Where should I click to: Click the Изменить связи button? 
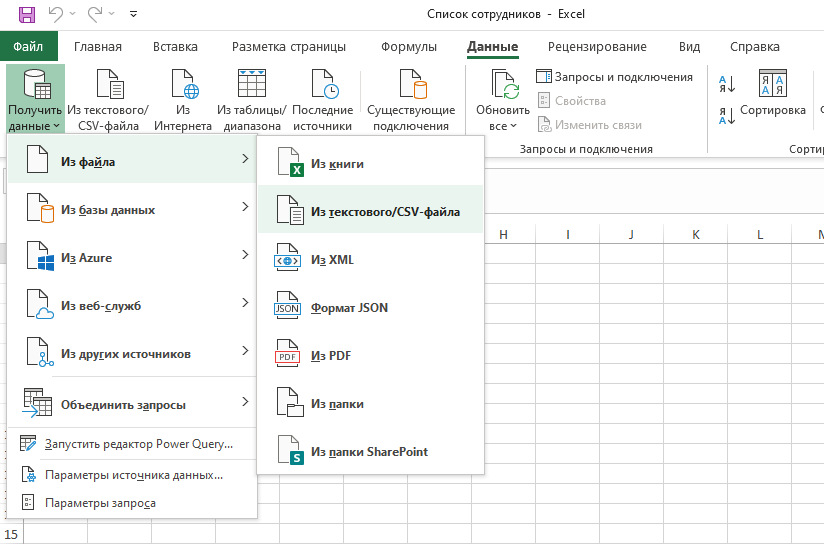point(590,125)
